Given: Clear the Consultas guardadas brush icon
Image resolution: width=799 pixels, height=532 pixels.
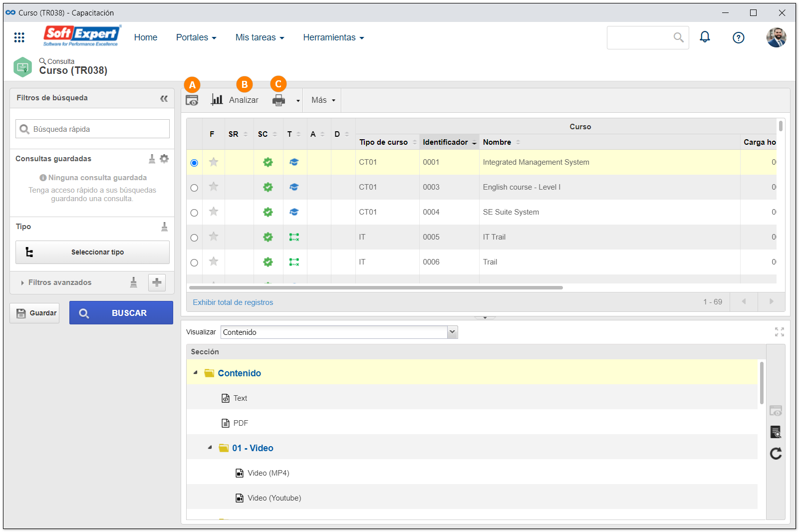Looking at the screenshot, I should [x=152, y=159].
